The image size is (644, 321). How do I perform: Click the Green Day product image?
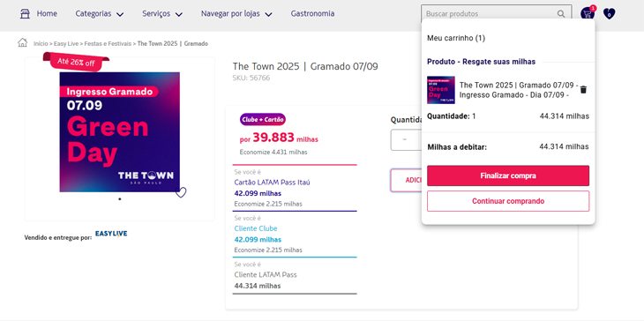119,132
